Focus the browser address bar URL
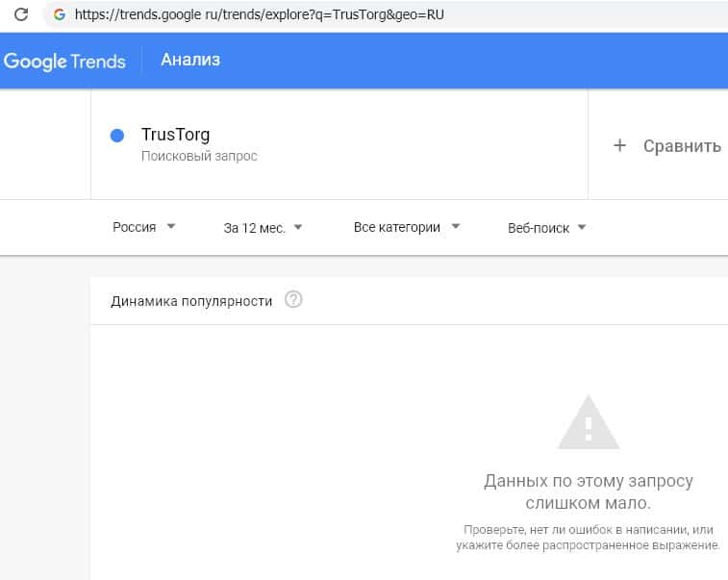The image size is (728, 580). (260, 15)
